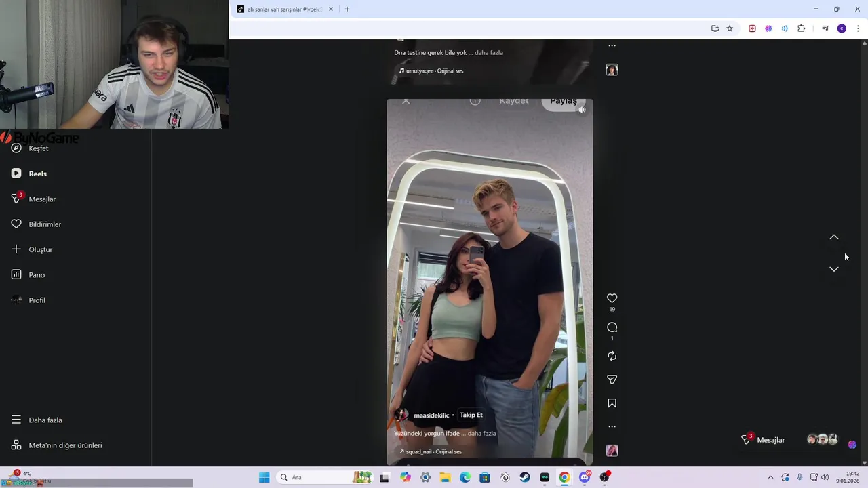Image resolution: width=868 pixels, height=488 pixels.
Task: Open Discord from taskbar
Action: pyautogui.click(x=585, y=477)
